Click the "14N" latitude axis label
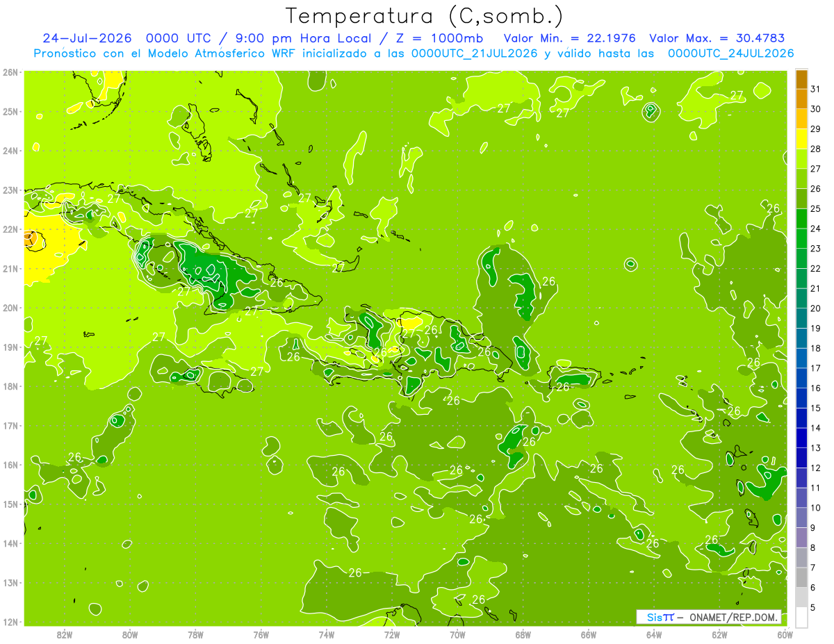This screenshot has height=644, width=834. [10, 543]
